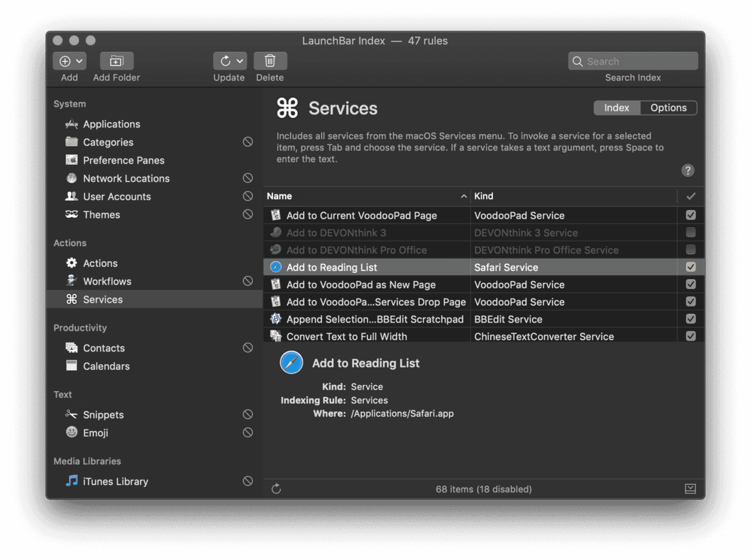Select Actions gear icon in sidebar
Viewport: 751px width, 560px height.
click(x=72, y=263)
